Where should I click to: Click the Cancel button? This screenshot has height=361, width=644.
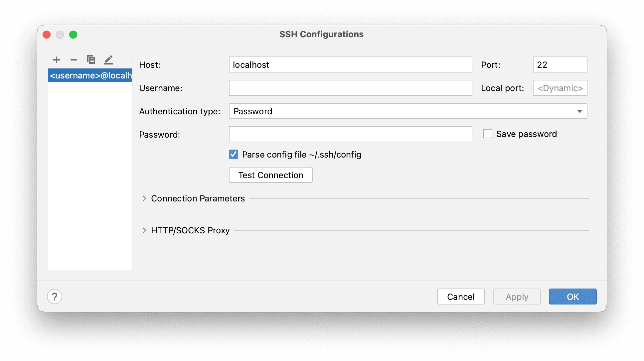[461, 297]
